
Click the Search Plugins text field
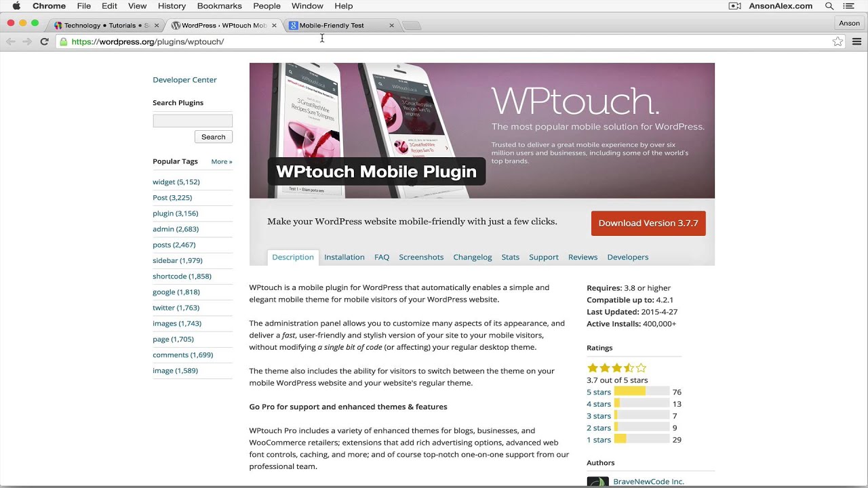click(193, 121)
